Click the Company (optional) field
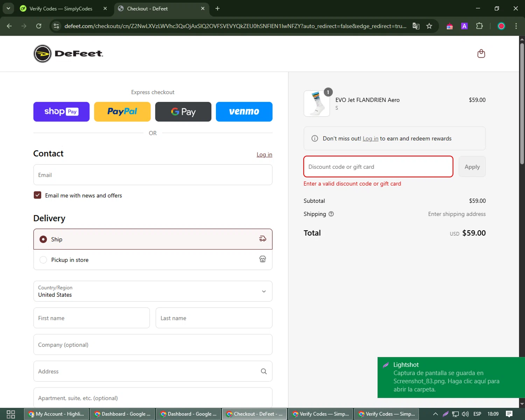Image resolution: width=525 pixels, height=420 pixels. click(x=153, y=344)
